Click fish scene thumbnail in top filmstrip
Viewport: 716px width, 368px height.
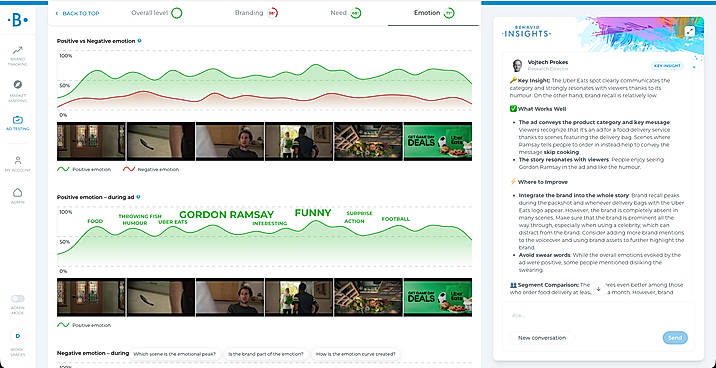[x=160, y=141]
